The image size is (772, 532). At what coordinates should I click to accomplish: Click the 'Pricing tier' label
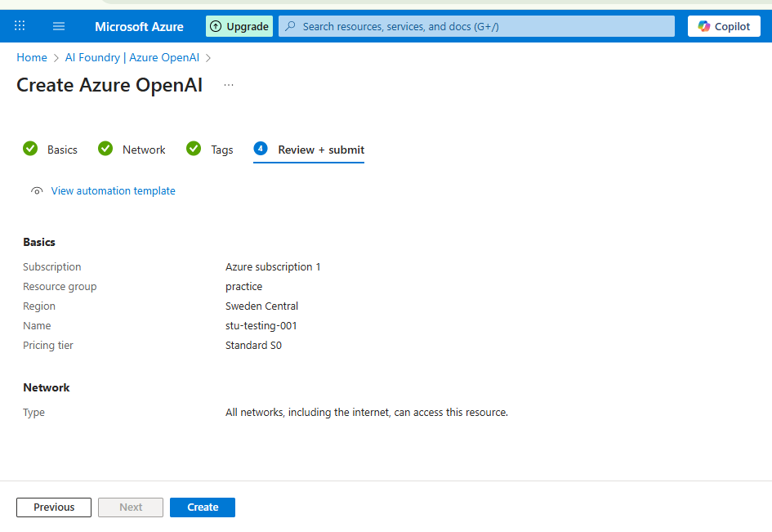click(47, 346)
